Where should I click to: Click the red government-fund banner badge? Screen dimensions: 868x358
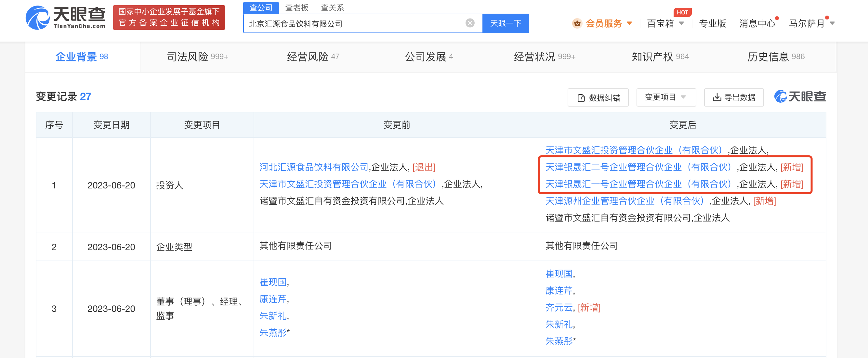pyautogui.click(x=169, y=18)
